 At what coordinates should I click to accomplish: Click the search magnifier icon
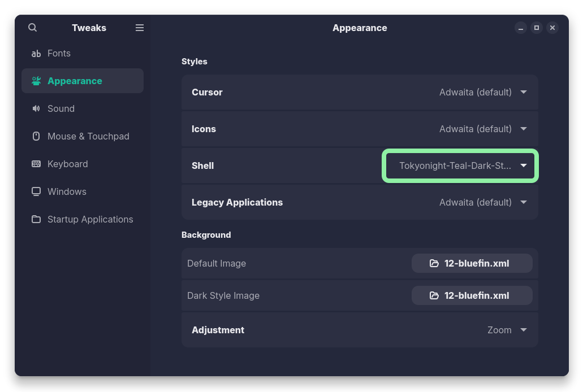tap(33, 28)
